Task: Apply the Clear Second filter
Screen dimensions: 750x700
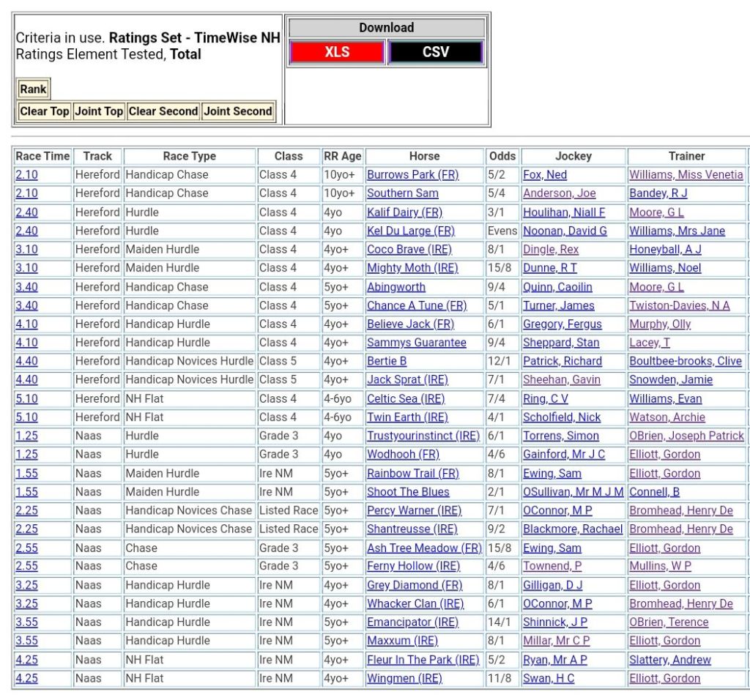Action: 163,111
